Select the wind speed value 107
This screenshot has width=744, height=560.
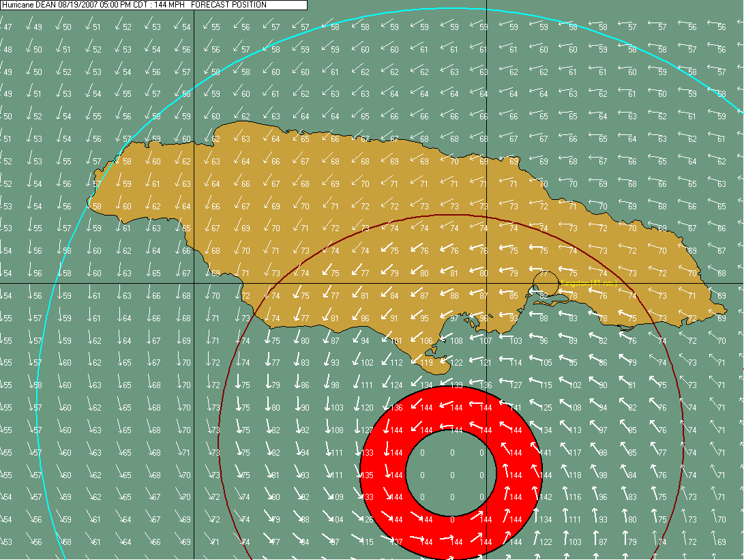(486, 340)
